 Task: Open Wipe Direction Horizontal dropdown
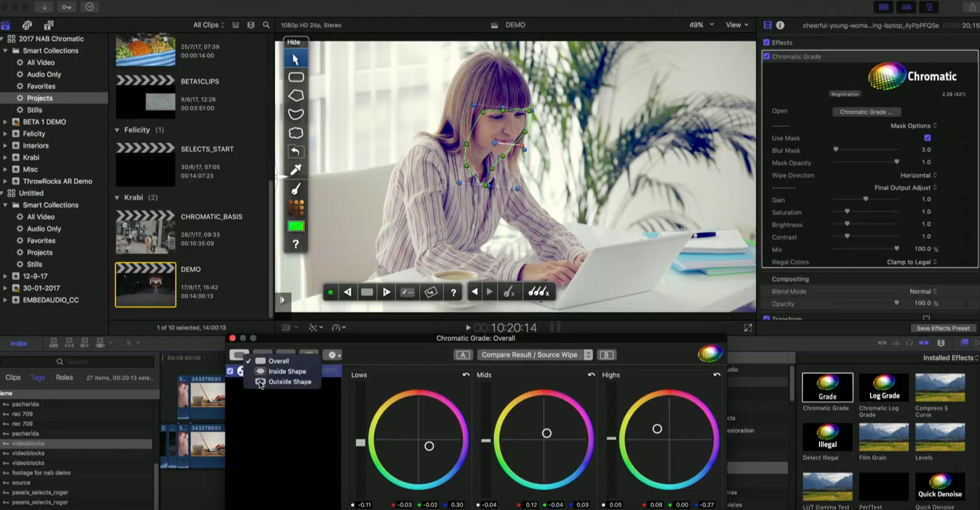point(918,175)
